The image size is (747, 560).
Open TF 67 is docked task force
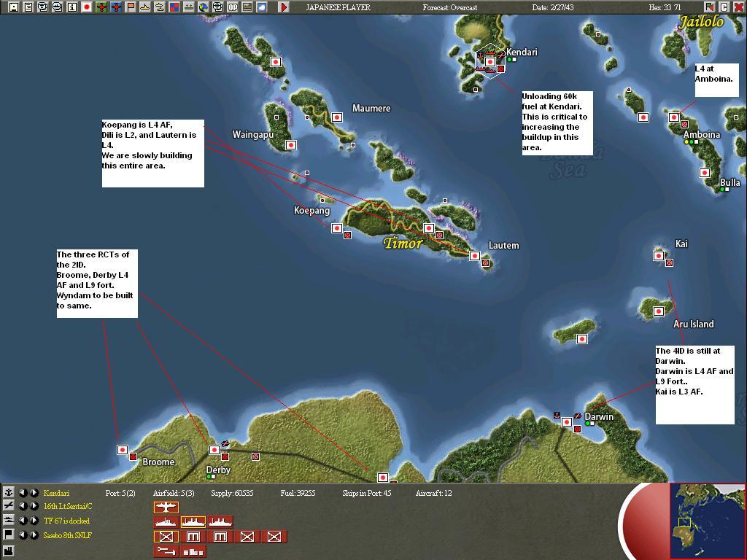(x=66, y=521)
